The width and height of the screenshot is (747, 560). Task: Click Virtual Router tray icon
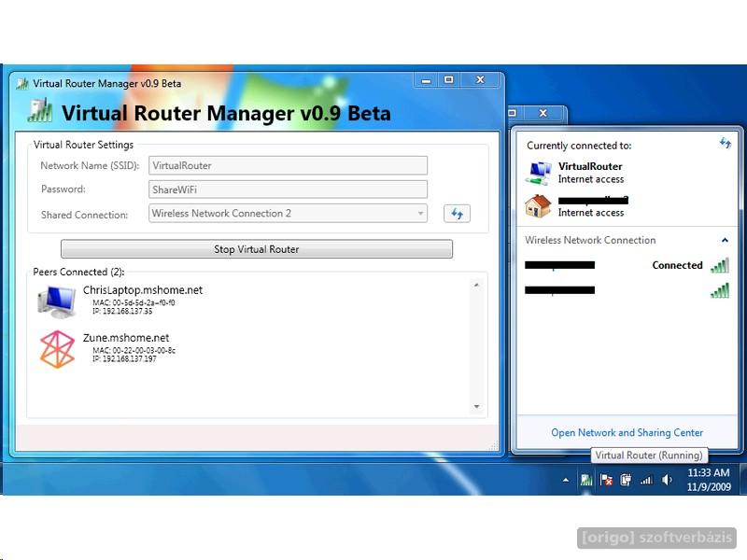coord(586,480)
